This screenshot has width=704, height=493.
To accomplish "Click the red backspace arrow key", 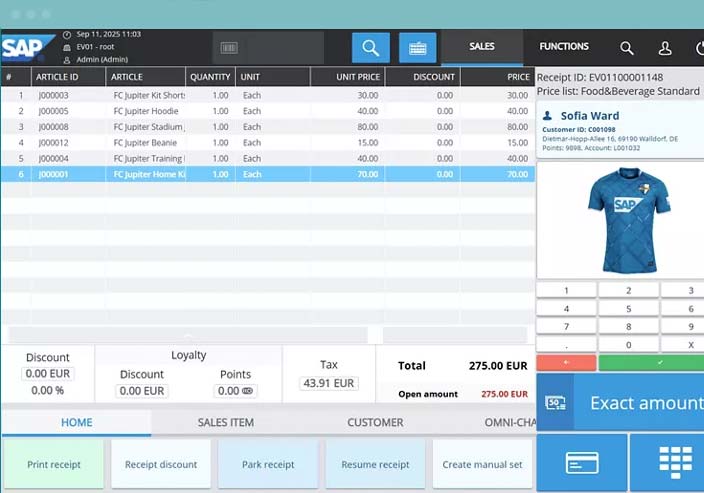I will pos(567,362).
